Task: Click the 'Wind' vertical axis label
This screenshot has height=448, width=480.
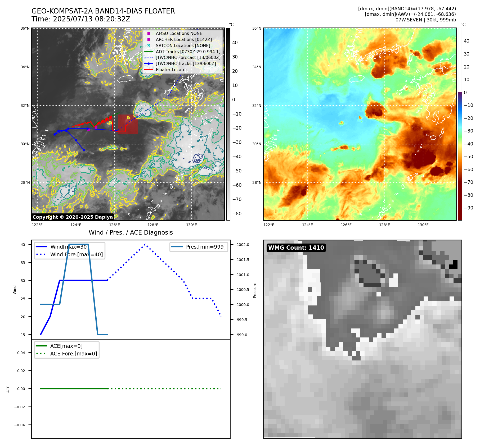Action: [15, 290]
